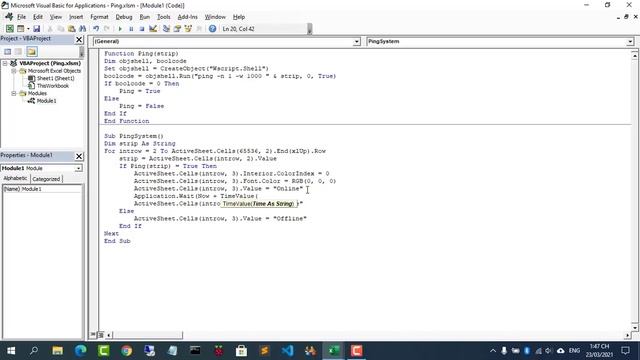640x360 pixels.
Task: Click the Find binoculars icon
Action: click(x=82, y=29)
